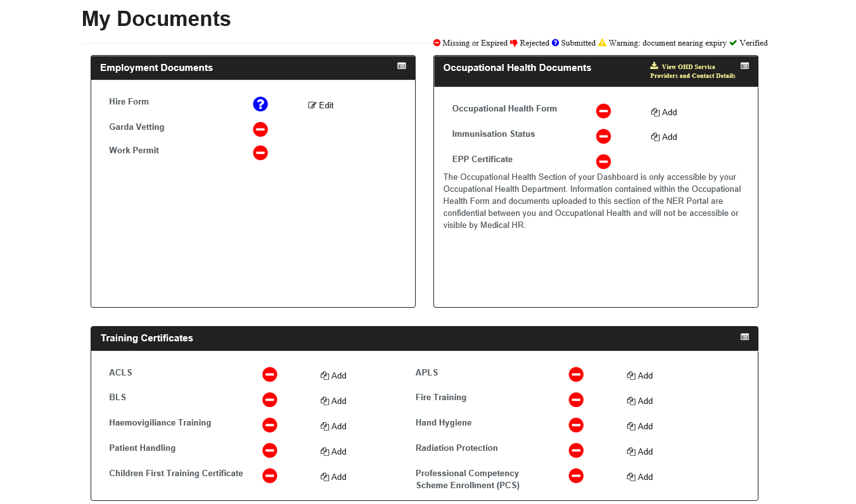Screen dimensions: 856x504
Task: Collapse the Training Certificates panel via header icon
Action: 744,337
